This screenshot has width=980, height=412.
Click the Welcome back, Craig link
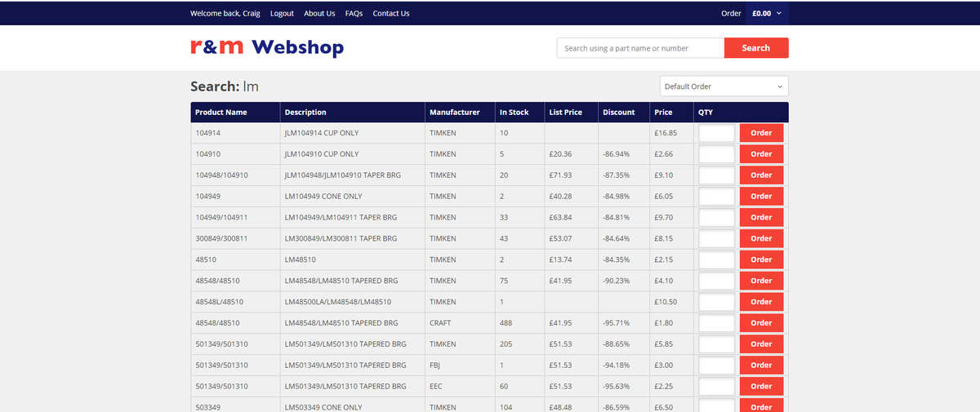[225, 13]
